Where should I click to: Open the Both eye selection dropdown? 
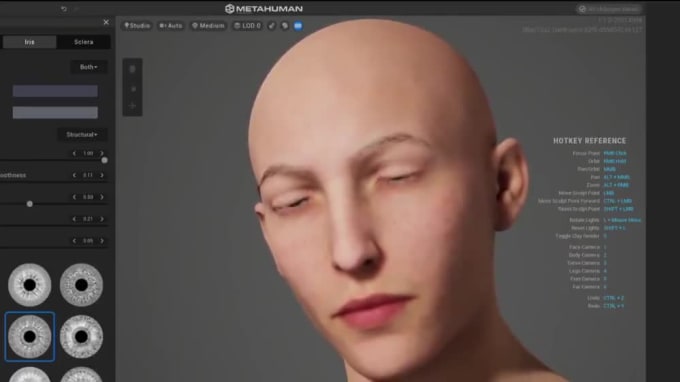(x=88, y=67)
